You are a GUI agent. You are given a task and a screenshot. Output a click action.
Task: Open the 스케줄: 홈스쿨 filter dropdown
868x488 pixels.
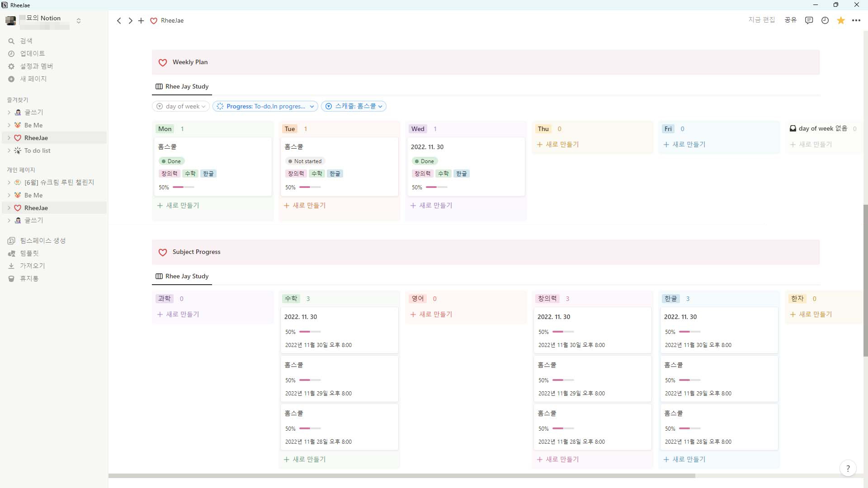tap(354, 107)
